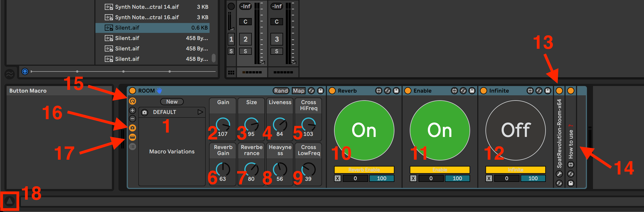Viewport: 644px width, 212px height.
Task: Save the ROOM rack preset via disk icon
Action: coord(320,91)
